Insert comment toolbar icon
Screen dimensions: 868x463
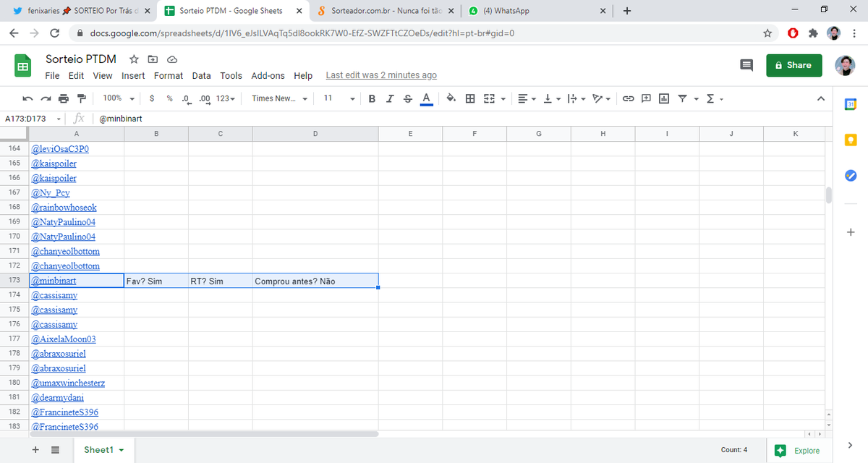pos(647,98)
